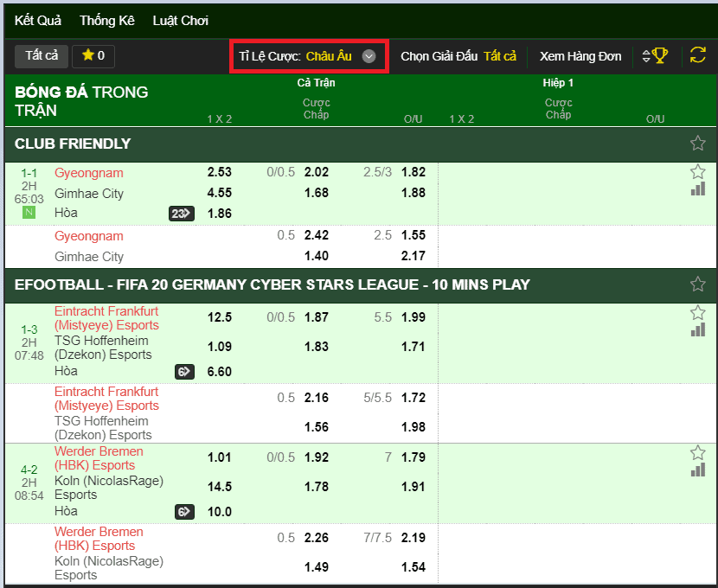
Task: Select over odds 1.82 at line 2.5/3
Action: [x=413, y=172]
